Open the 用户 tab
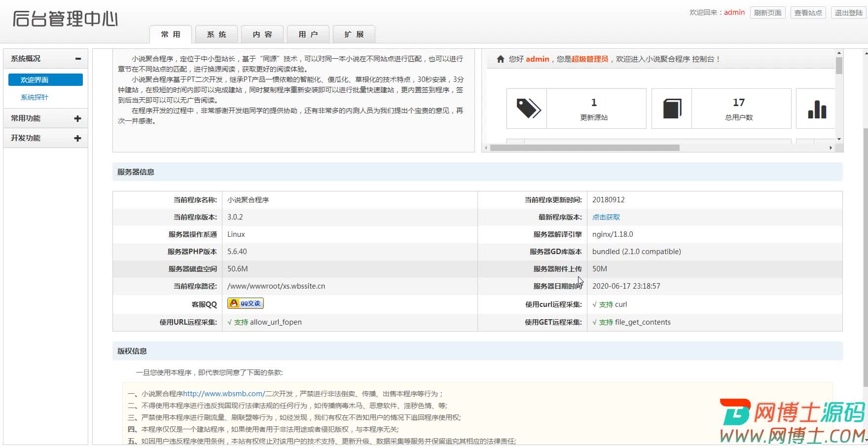Viewport: 868px width, 448px height. tap(308, 35)
